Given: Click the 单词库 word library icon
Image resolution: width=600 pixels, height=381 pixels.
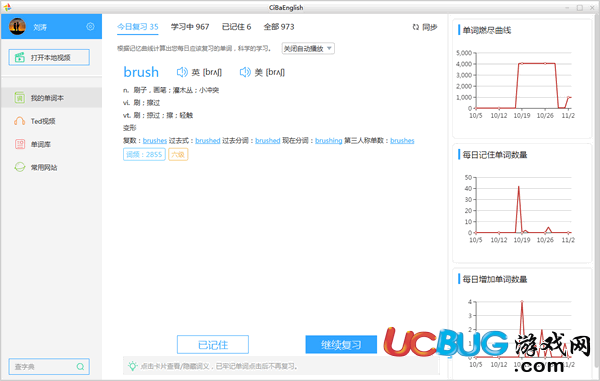Looking at the screenshot, I should click(20, 144).
